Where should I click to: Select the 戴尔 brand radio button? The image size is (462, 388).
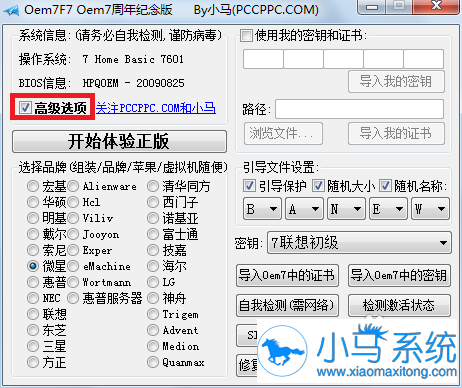tap(33, 234)
